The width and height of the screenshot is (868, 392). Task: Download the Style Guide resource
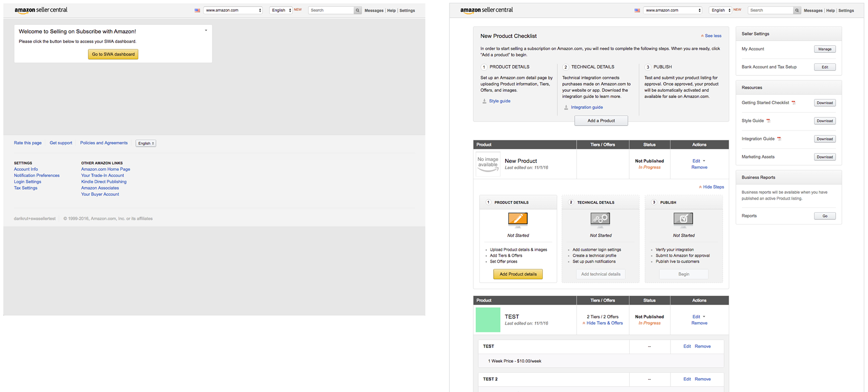pyautogui.click(x=825, y=121)
